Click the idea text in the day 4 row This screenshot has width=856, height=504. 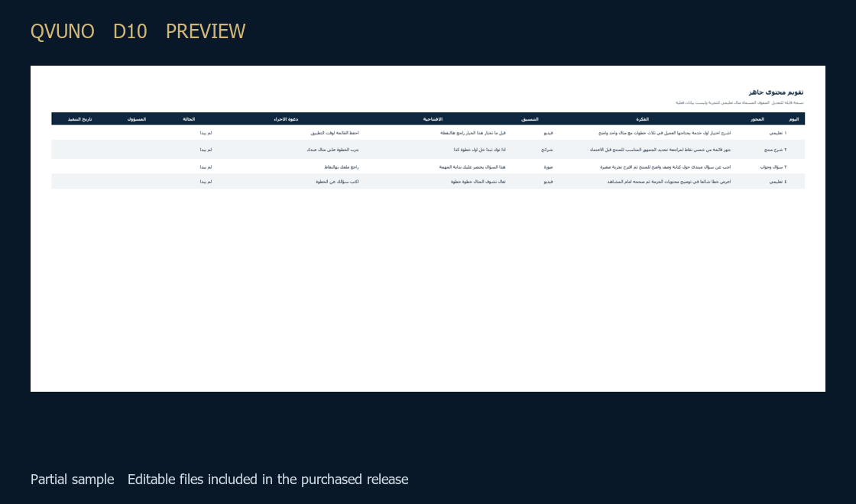669,182
